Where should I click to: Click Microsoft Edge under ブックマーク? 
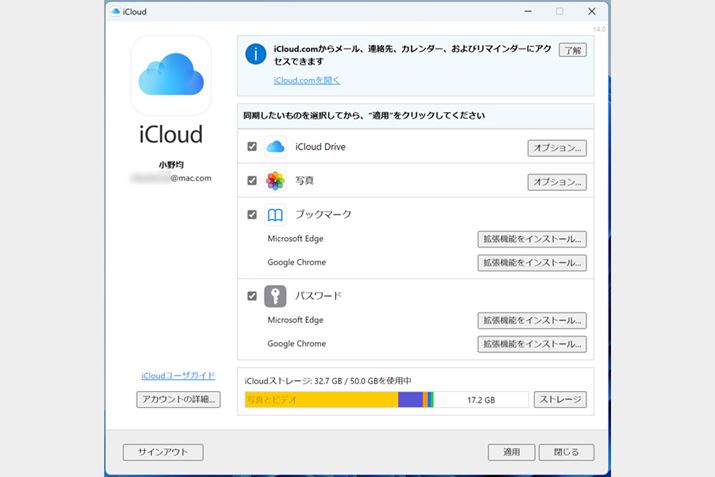[295, 238]
